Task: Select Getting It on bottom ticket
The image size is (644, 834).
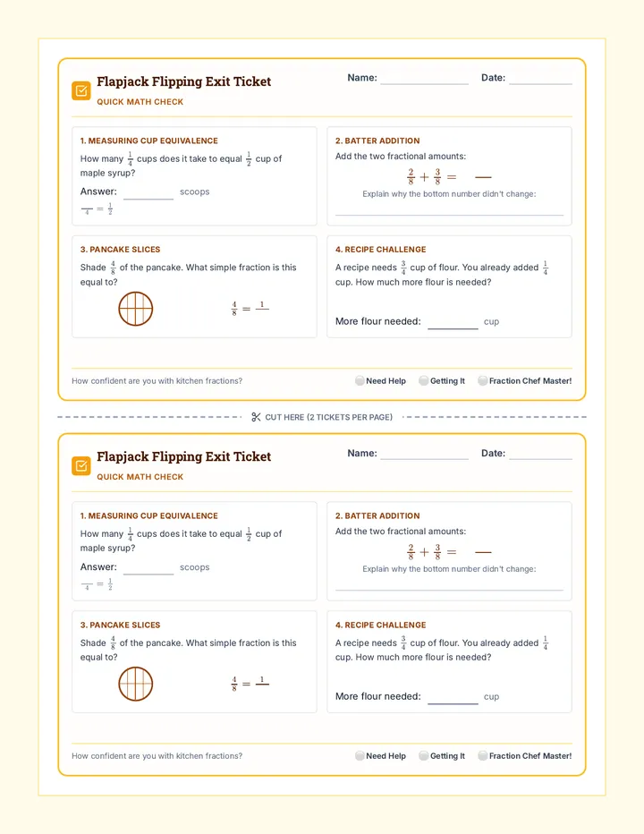Action: click(424, 756)
